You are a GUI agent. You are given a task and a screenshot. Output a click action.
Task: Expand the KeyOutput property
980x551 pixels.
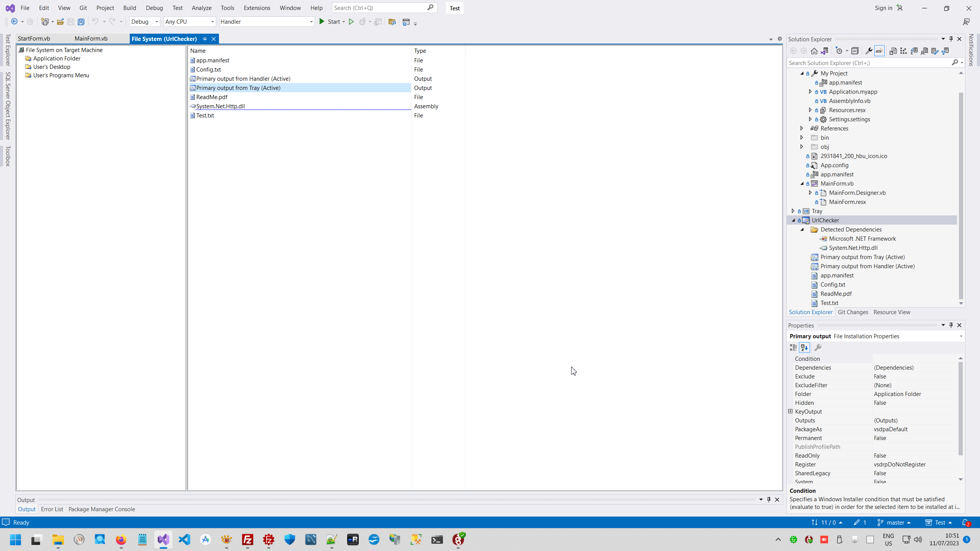point(790,411)
